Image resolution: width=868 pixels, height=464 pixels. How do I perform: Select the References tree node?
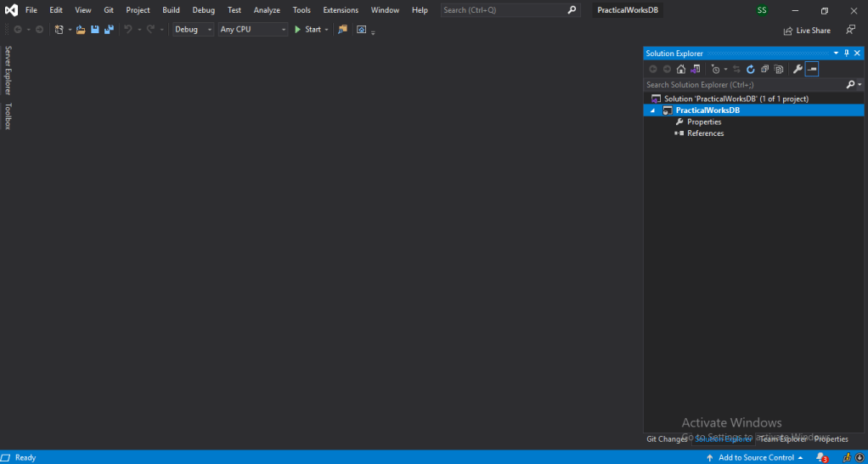coord(705,133)
